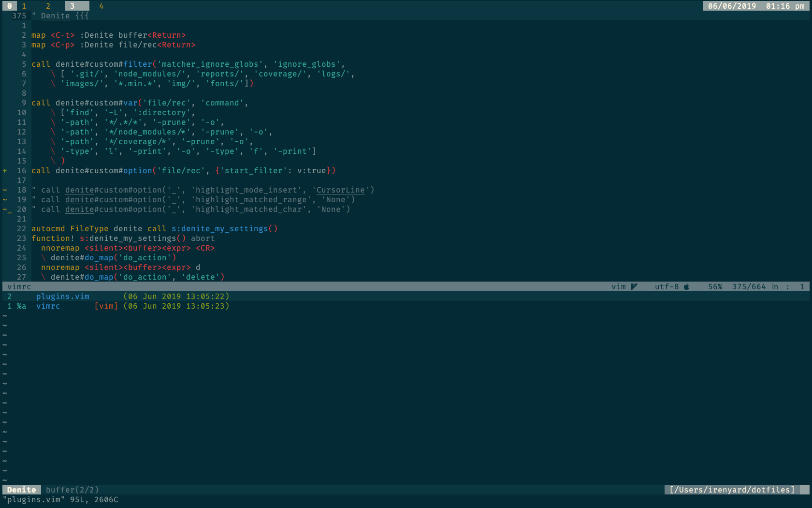Click the Apple icon next to utf-8
This screenshot has height=508, width=812.
pos(687,286)
